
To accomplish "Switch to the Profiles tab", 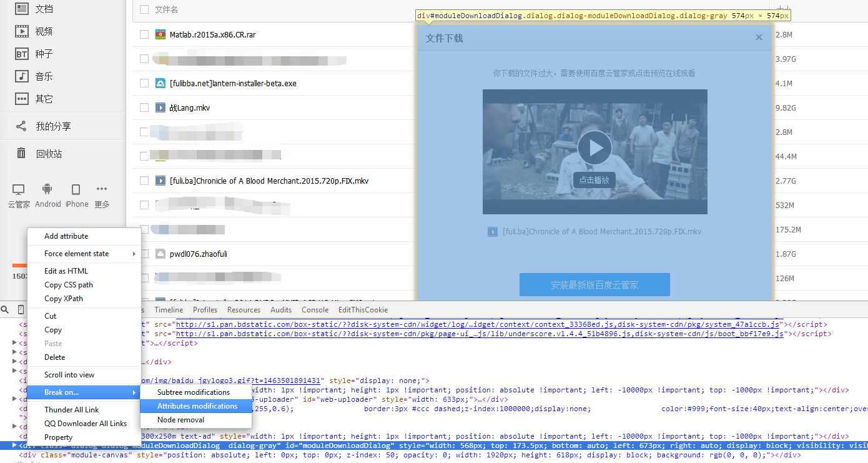I will tap(205, 310).
